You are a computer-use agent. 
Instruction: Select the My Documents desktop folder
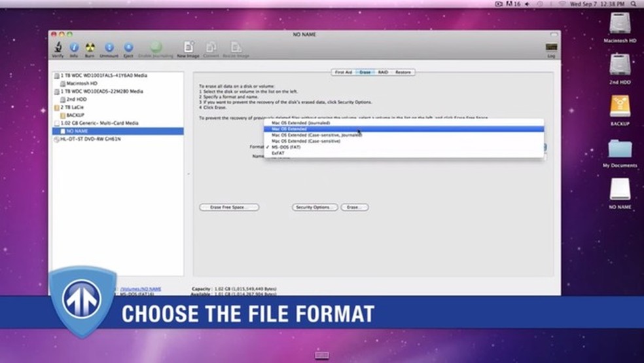point(620,148)
